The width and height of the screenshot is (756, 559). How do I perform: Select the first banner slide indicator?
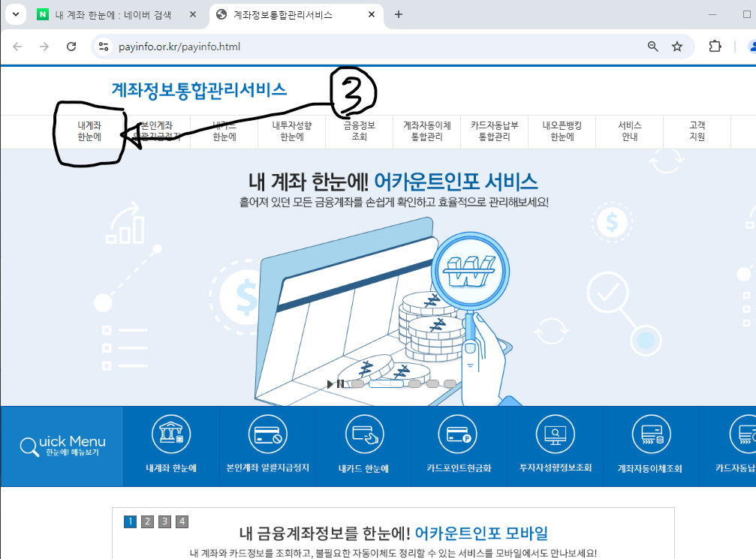tap(358, 384)
